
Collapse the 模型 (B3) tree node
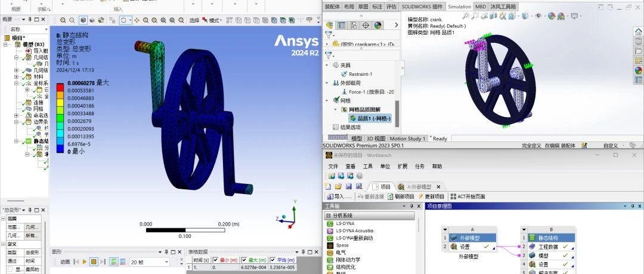pyautogui.click(x=5, y=44)
